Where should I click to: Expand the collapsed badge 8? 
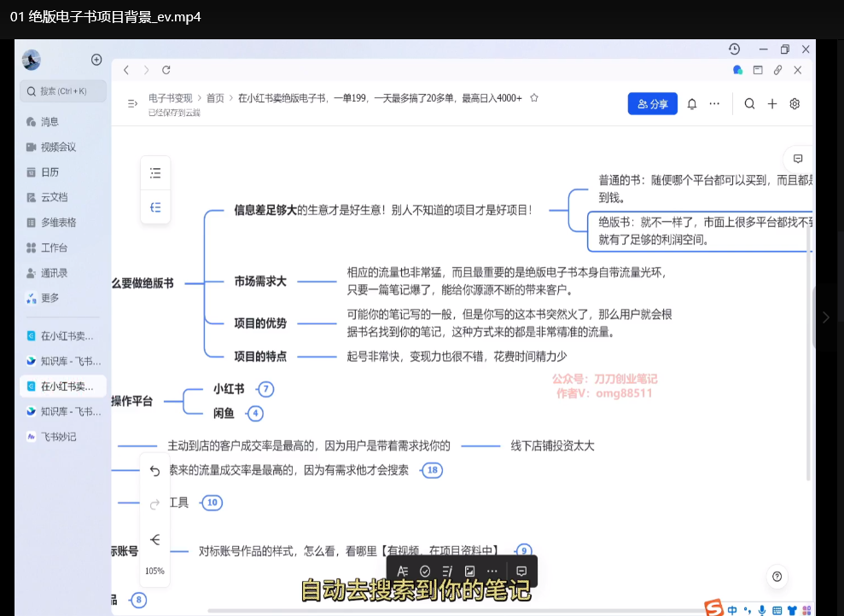(x=139, y=600)
